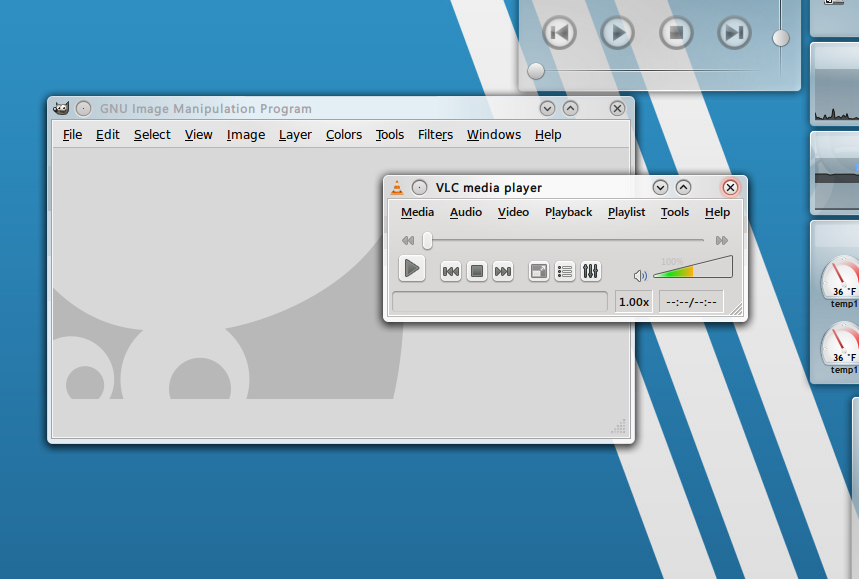Click VLC fast-forward arrows beside seek bar
859x579 pixels.
tap(721, 240)
